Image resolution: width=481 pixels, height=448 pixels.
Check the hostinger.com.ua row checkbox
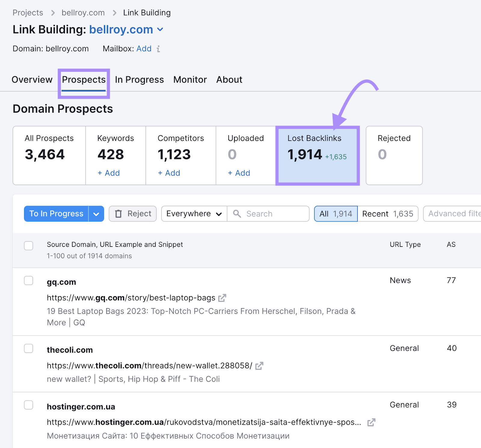click(x=29, y=405)
